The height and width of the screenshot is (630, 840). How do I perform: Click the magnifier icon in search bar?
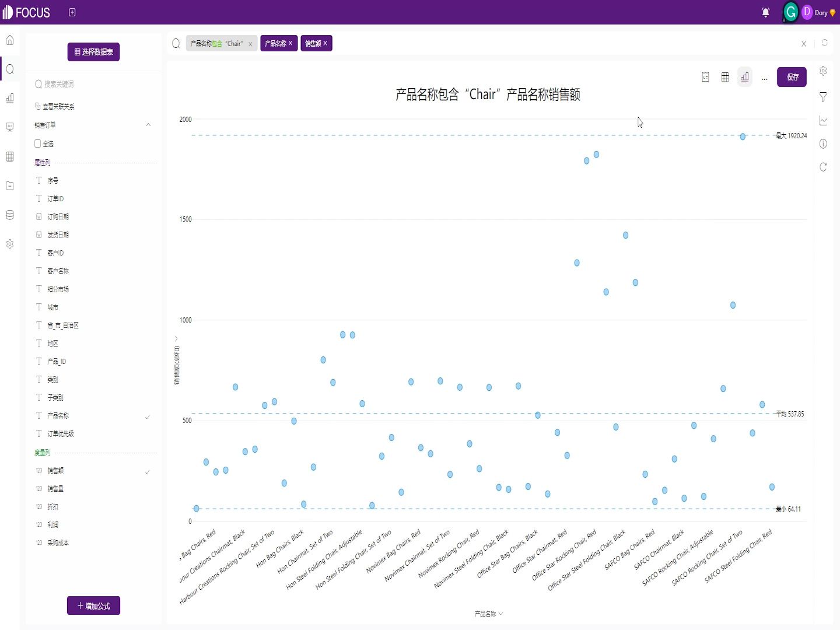[x=176, y=44]
